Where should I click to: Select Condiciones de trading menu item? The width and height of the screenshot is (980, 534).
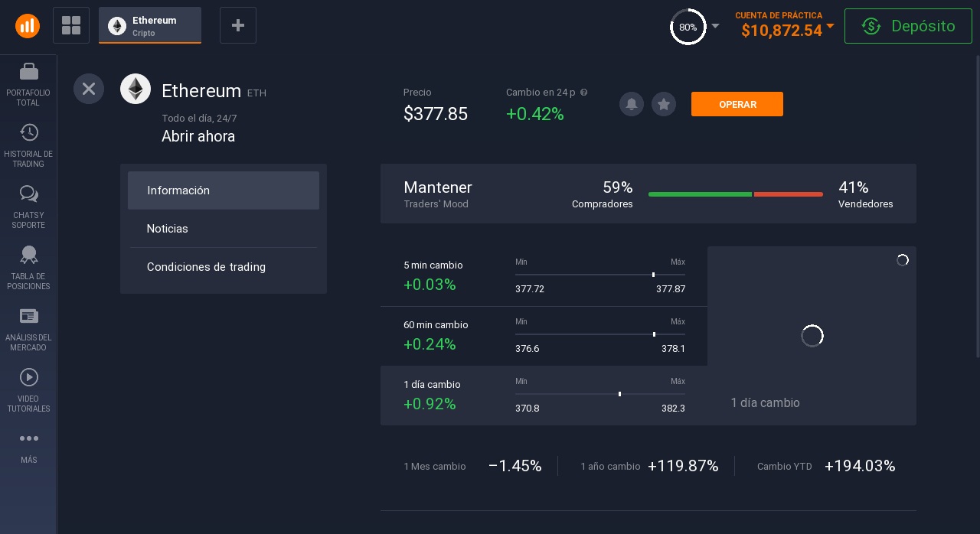pos(224,267)
